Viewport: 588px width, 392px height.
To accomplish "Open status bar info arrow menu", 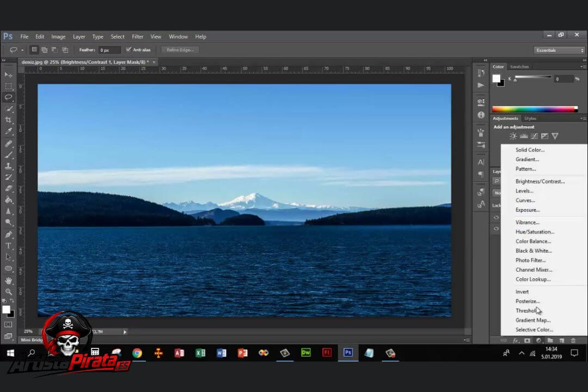I will 125,332.
